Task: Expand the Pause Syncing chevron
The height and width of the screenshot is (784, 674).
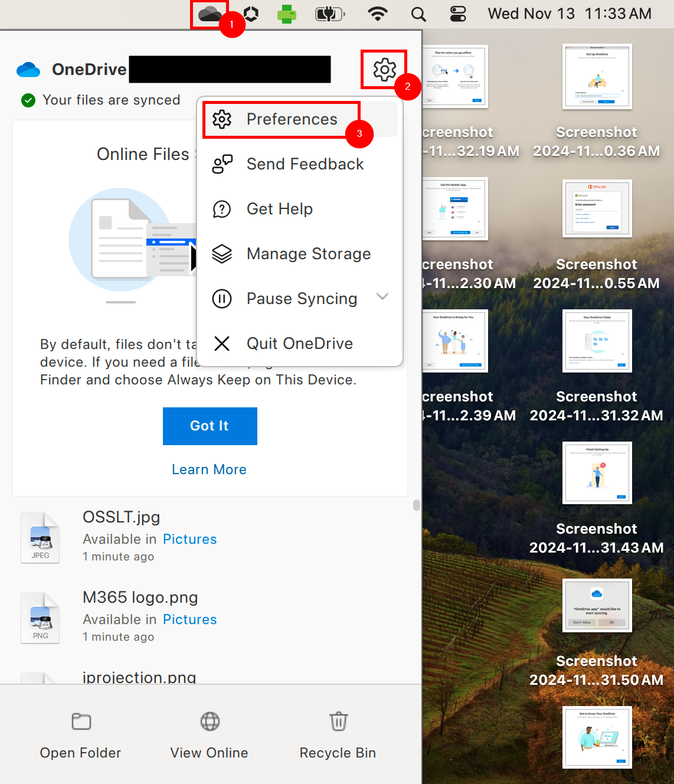Action: pos(382,296)
